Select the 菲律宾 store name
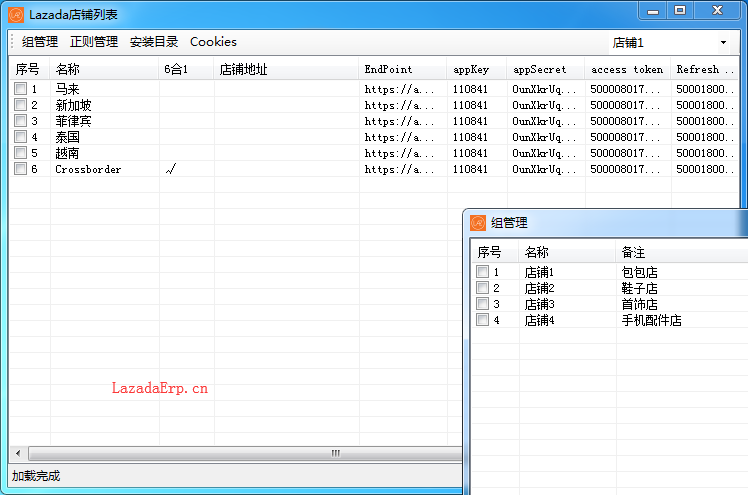Viewport: 748px width, 495px height. pos(73,121)
